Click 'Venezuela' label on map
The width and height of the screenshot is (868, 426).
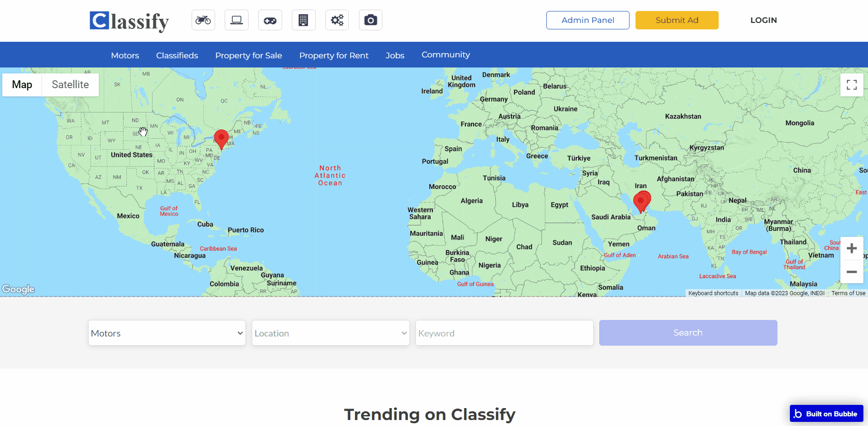pyautogui.click(x=246, y=268)
